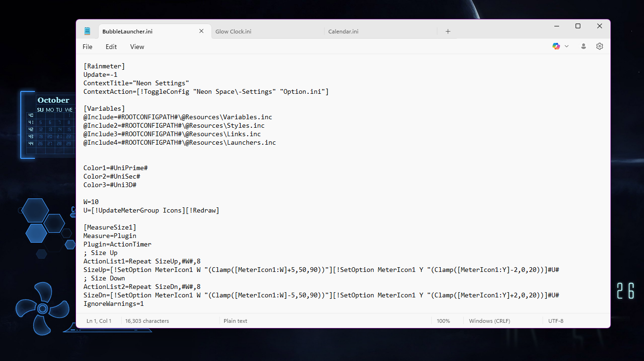The image size is (644, 361).
Task: Expand the Copilot dropdown arrow
Action: pos(567,46)
